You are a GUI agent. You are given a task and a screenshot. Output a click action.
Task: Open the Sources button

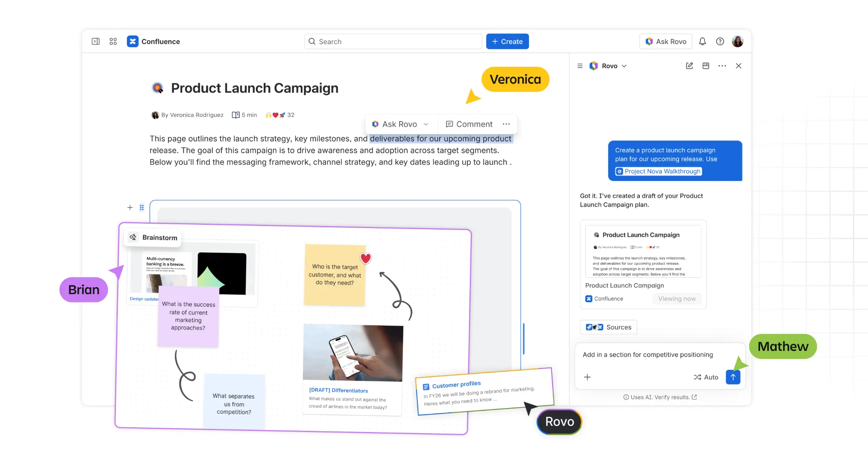[x=608, y=327]
